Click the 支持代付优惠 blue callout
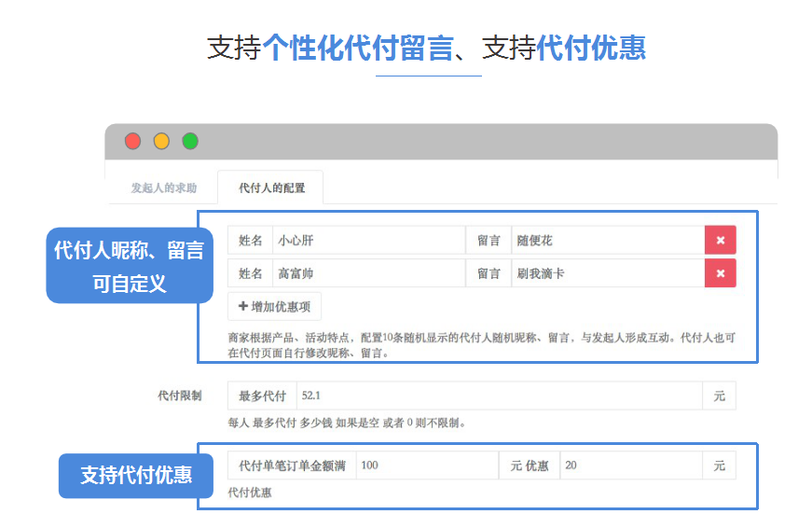This screenshot has height=528, width=812. pos(135,475)
